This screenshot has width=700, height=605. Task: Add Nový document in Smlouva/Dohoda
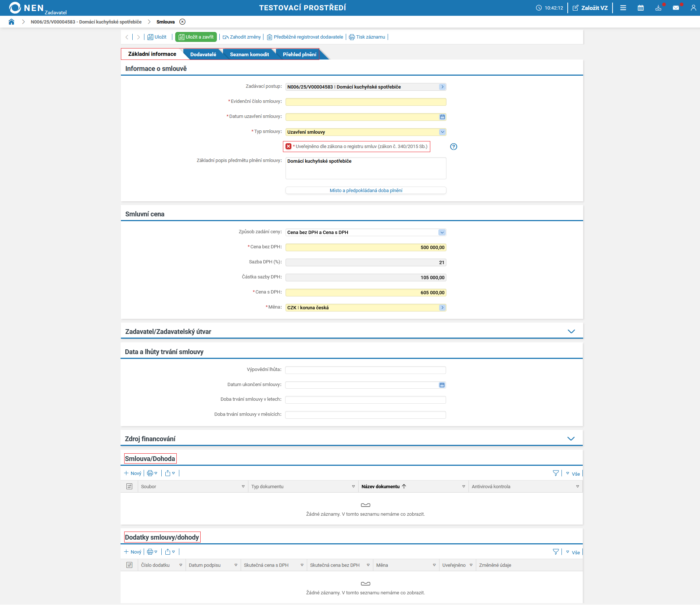(x=133, y=473)
